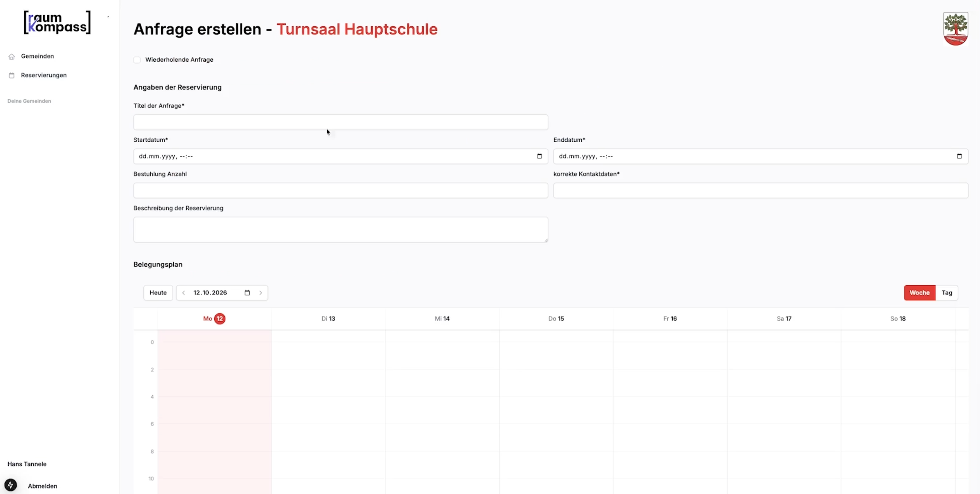This screenshot has width=980, height=494.
Task: Focus the Startdatum date field
Action: (x=341, y=156)
